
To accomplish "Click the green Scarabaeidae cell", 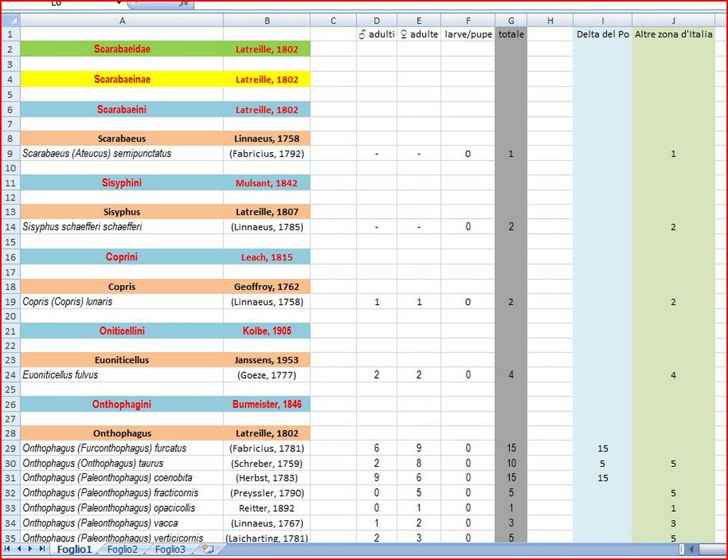I will click(x=122, y=49).
